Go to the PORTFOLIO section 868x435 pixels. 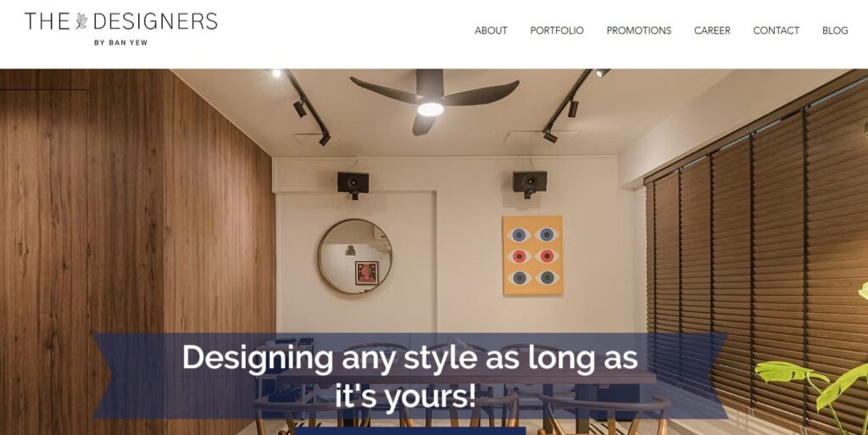click(556, 31)
